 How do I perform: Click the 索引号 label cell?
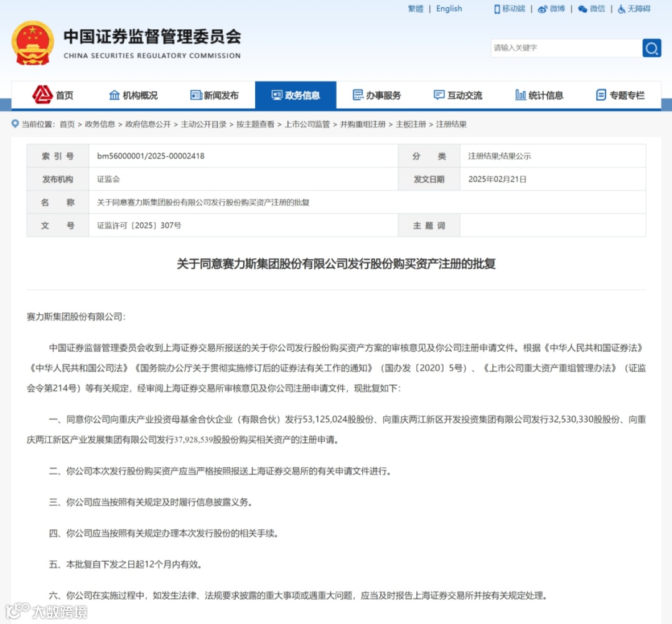click(x=58, y=156)
